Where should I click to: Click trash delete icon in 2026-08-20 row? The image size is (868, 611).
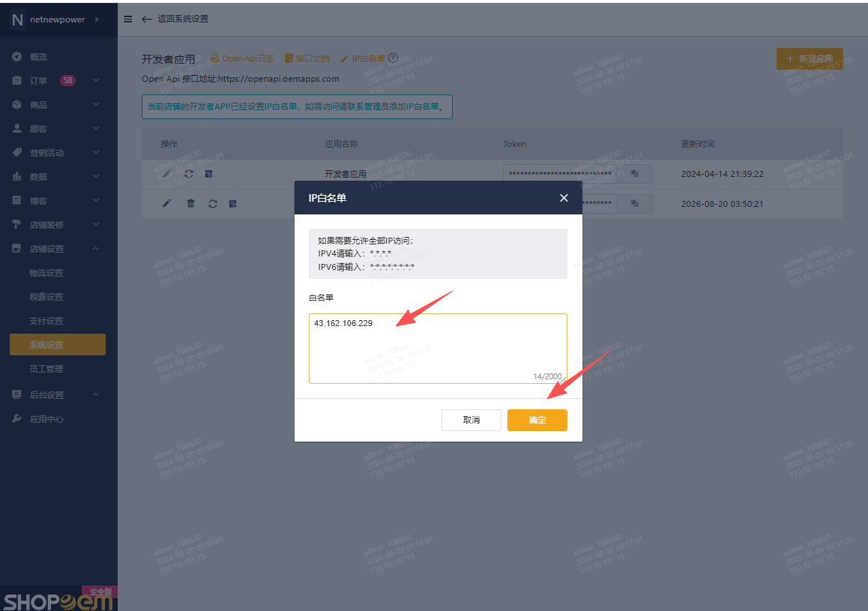tap(190, 204)
